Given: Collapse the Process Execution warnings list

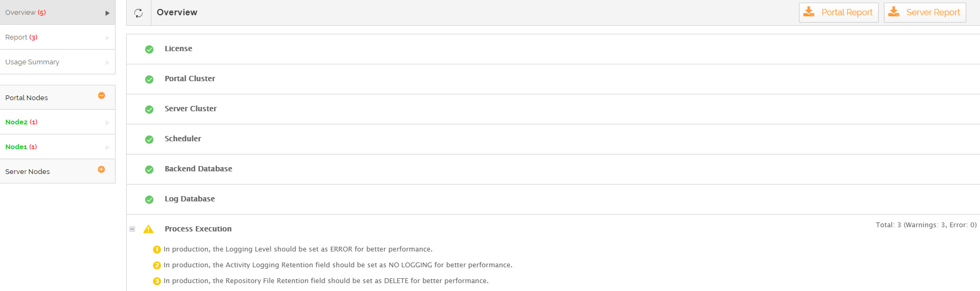Looking at the screenshot, I should [132, 229].
